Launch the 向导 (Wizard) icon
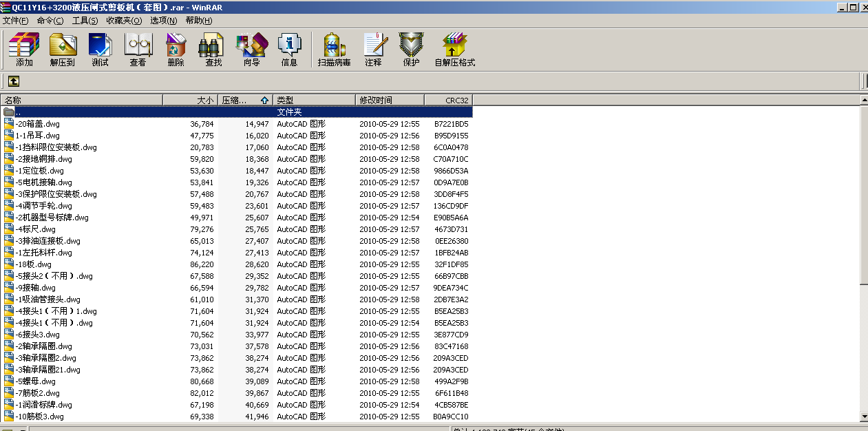Screen dimensions: 868x431 (251, 50)
